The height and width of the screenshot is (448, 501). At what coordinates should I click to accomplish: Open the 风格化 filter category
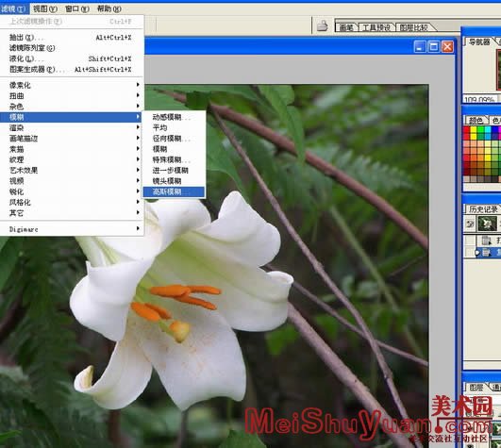click(72, 202)
